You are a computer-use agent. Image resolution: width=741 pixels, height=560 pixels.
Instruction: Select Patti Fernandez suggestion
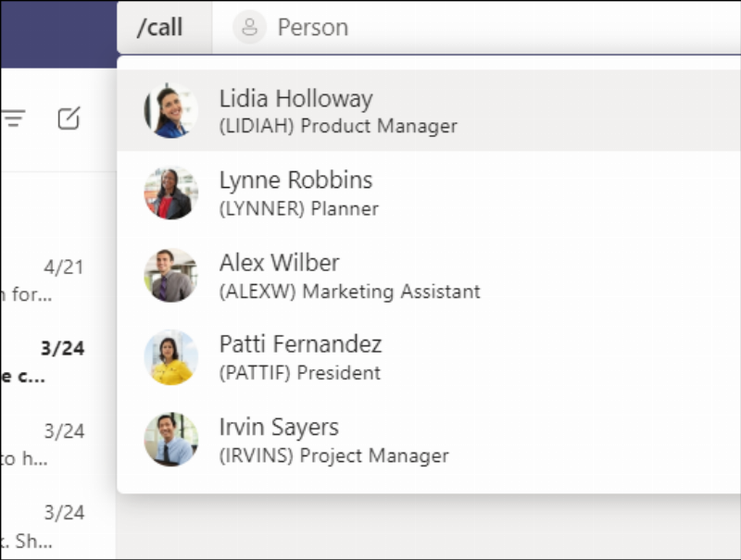tap(429, 357)
